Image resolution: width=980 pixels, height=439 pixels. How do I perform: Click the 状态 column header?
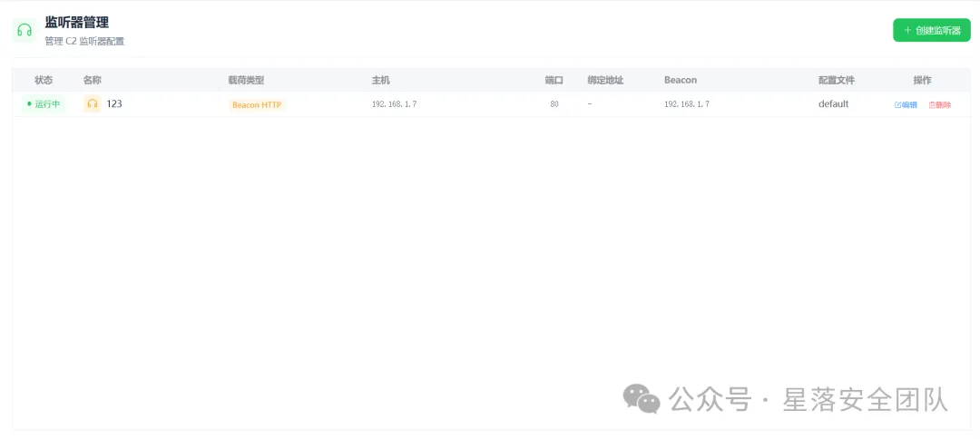click(x=44, y=80)
